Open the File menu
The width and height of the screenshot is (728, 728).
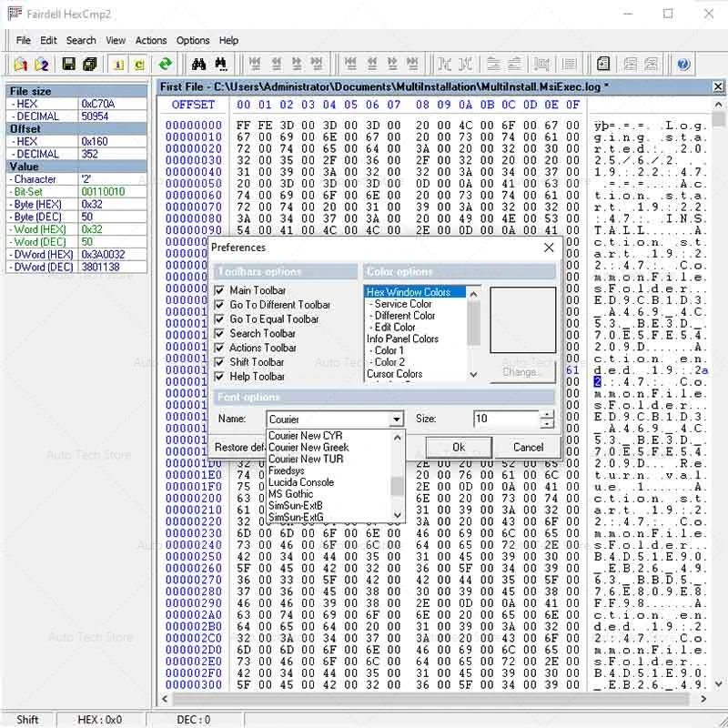point(24,40)
